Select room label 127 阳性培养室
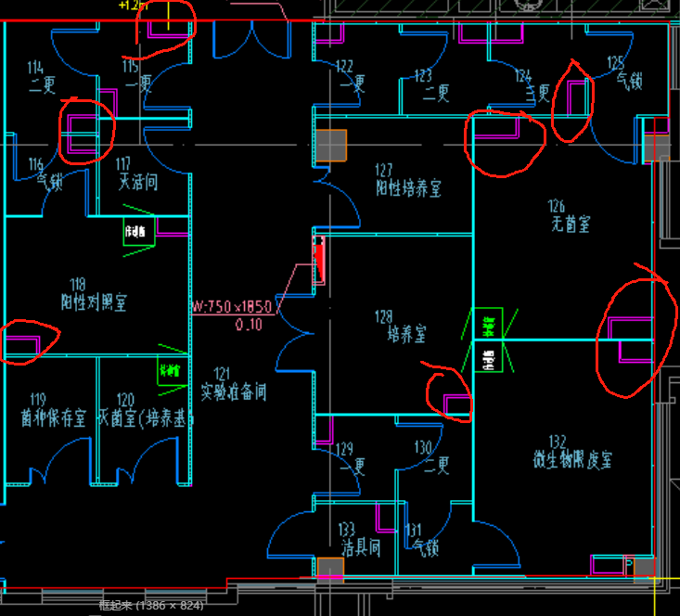 pos(408,180)
